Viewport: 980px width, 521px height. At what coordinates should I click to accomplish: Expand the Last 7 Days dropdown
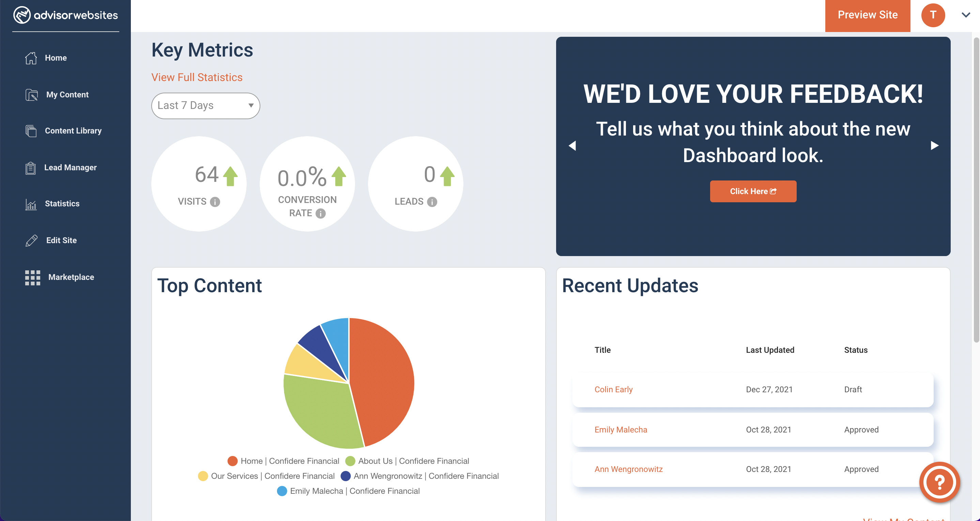click(x=205, y=106)
